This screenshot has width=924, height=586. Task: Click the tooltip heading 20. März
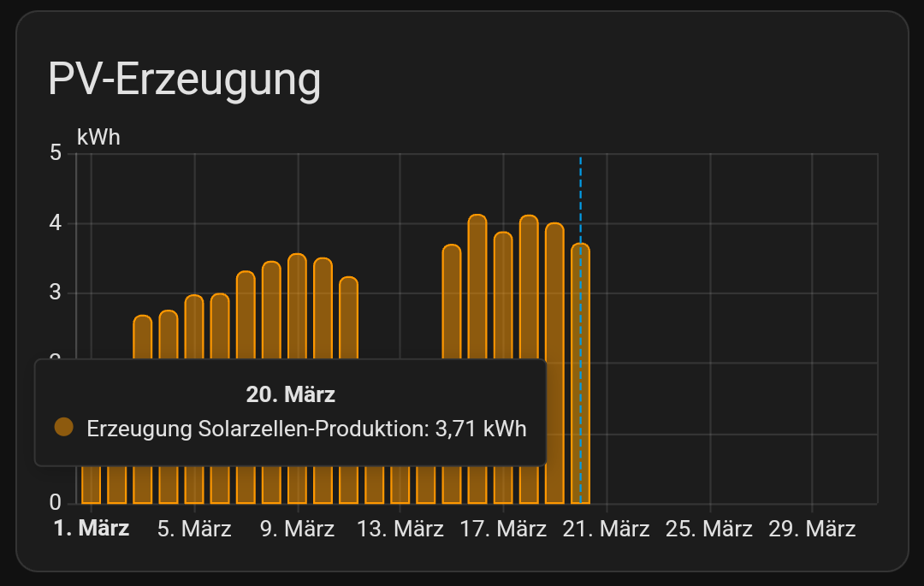pyautogui.click(x=291, y=394)
